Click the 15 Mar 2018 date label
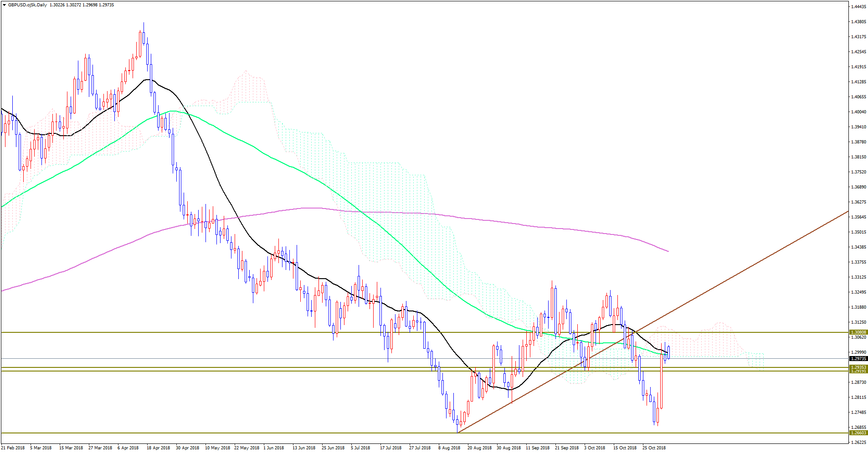Viewport: 868px width, 453px height. tap(71, 448)
